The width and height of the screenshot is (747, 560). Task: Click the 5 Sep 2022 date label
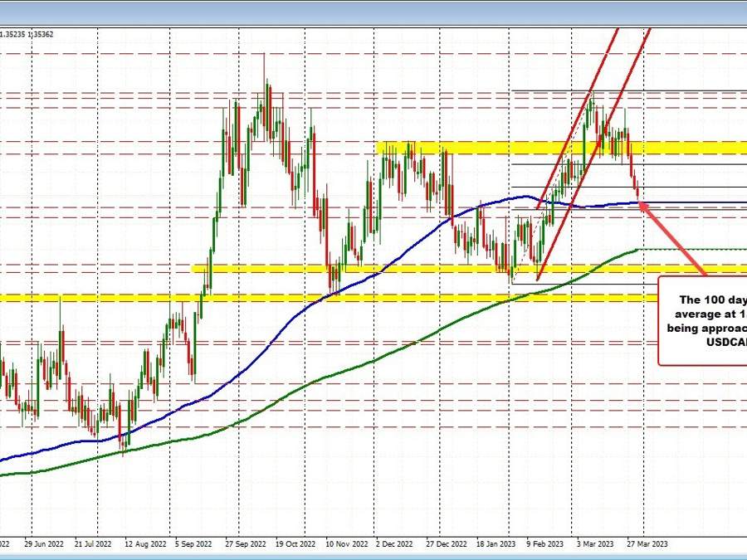point(193,544)
